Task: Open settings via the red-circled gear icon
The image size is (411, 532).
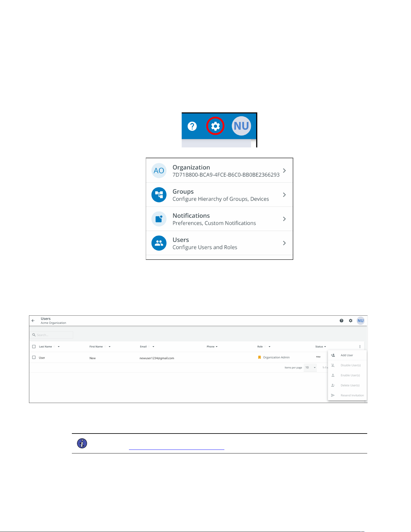Action: pos(215,126)
